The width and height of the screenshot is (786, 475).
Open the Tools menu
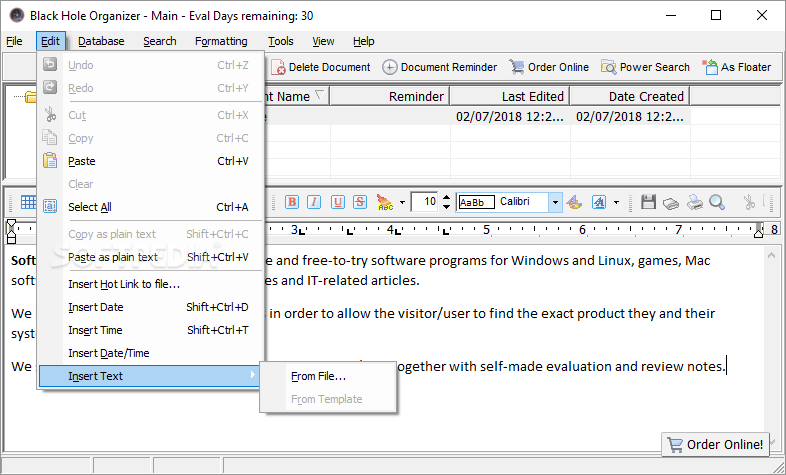281,41
